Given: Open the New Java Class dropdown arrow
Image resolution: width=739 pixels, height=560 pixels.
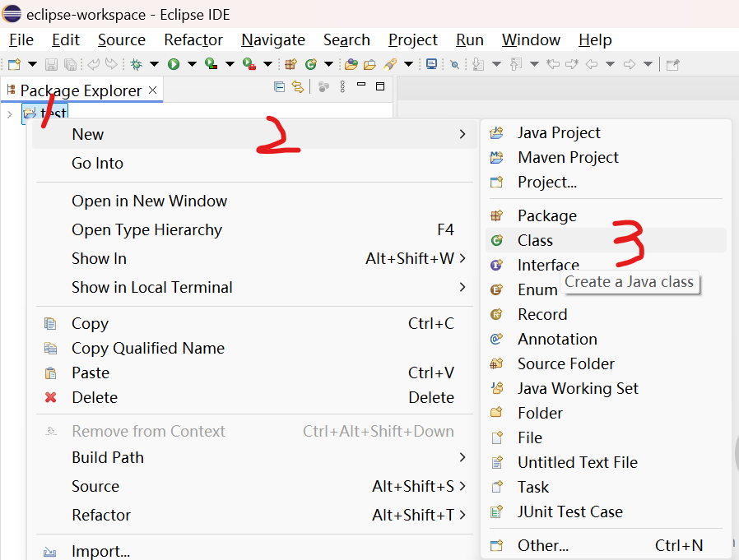Looking at the screenshot, I should [x=328, y=64].
